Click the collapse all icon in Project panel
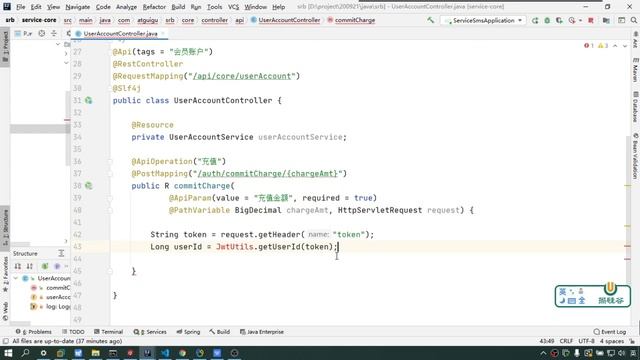The width and height of the screenshot is (640, 360). 54,33
